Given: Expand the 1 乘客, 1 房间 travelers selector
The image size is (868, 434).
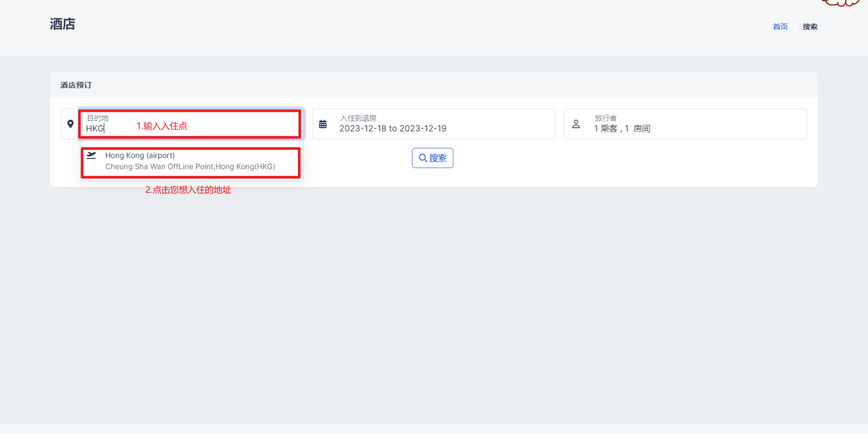Looking at the screenshot, I should 622,129.
